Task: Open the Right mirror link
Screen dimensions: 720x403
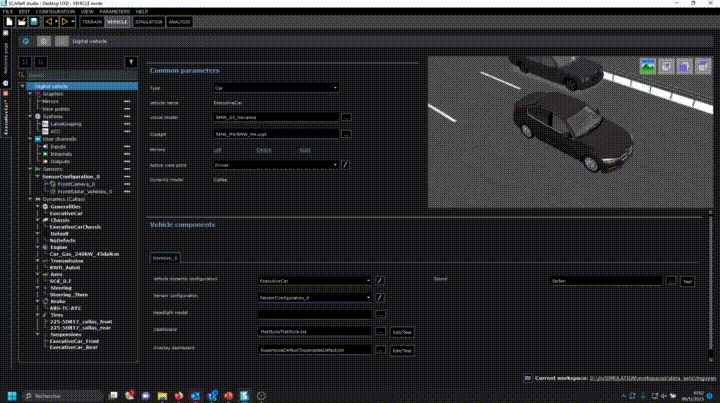Action: tap(305, 150)
